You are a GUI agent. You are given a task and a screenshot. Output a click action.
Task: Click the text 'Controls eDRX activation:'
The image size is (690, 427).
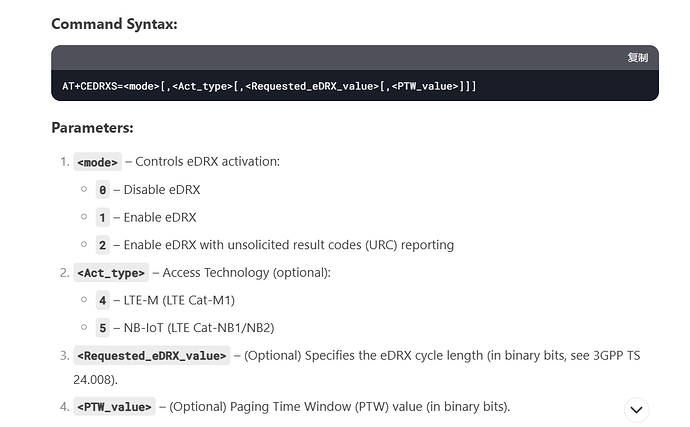207,162
